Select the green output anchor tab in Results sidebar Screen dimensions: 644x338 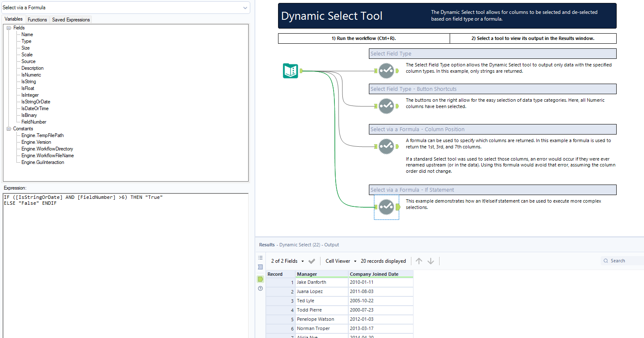point(260,279)
